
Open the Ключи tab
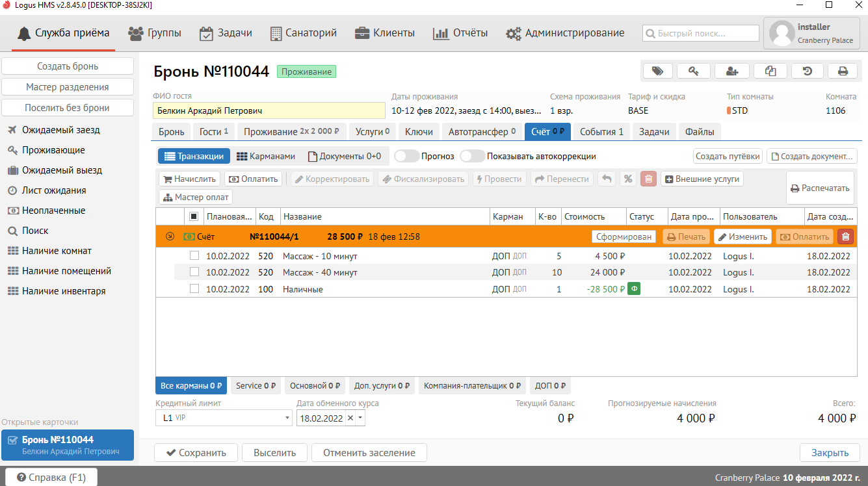419,132
